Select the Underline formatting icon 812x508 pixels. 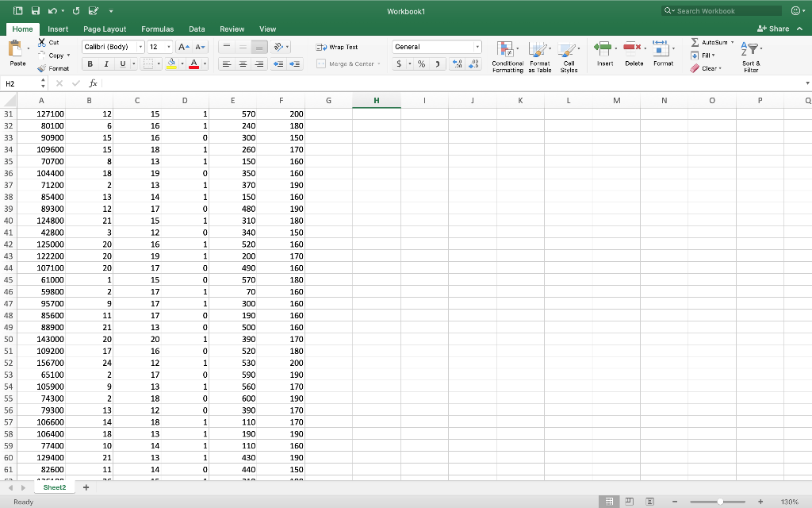pyautogui.click(x=122, y=63)
